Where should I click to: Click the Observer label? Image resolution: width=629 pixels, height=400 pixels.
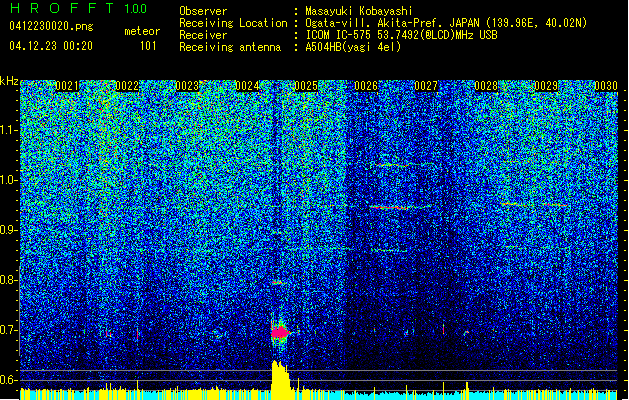203,11
